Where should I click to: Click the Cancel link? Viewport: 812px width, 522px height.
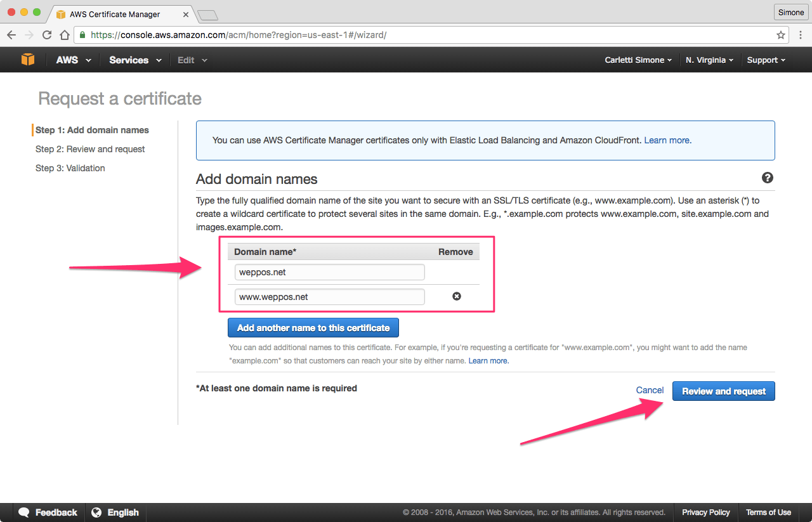click(x=650, y=390)
